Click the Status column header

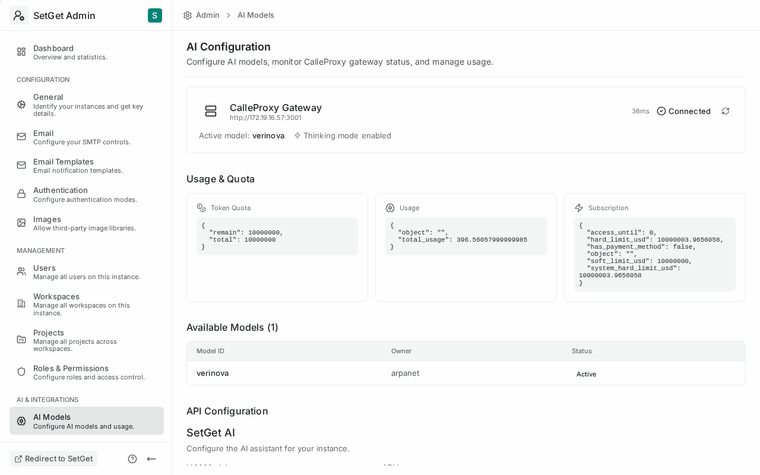click(x=582, y=351)
